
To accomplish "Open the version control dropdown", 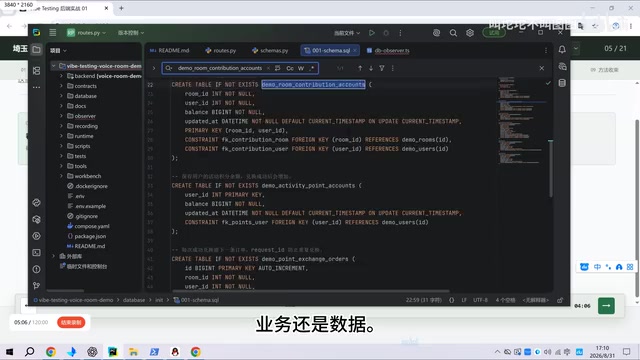I will pos(131,33).
